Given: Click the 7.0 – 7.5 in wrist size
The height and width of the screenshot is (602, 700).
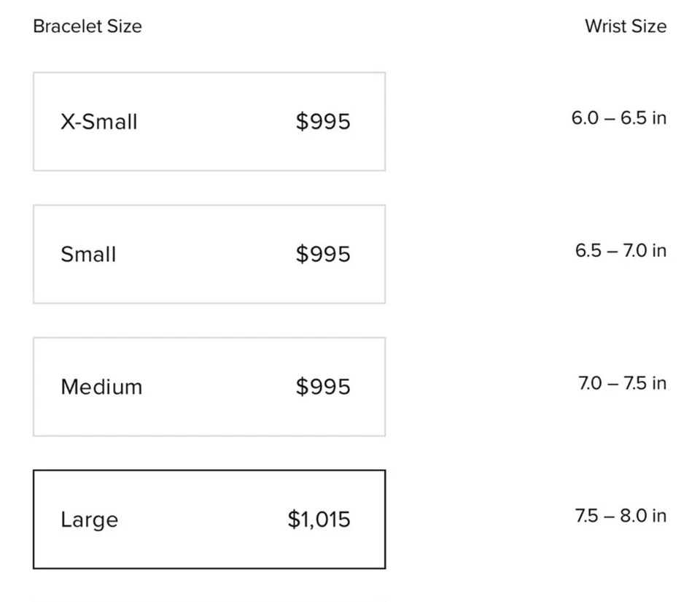Looking at the screenshot, I should point(621,383).
